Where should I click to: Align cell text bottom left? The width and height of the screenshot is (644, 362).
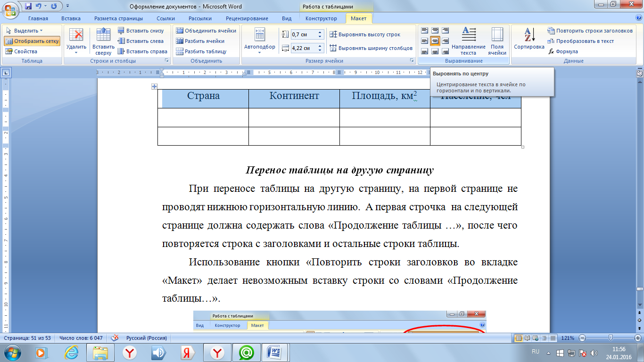pos(425,51)
